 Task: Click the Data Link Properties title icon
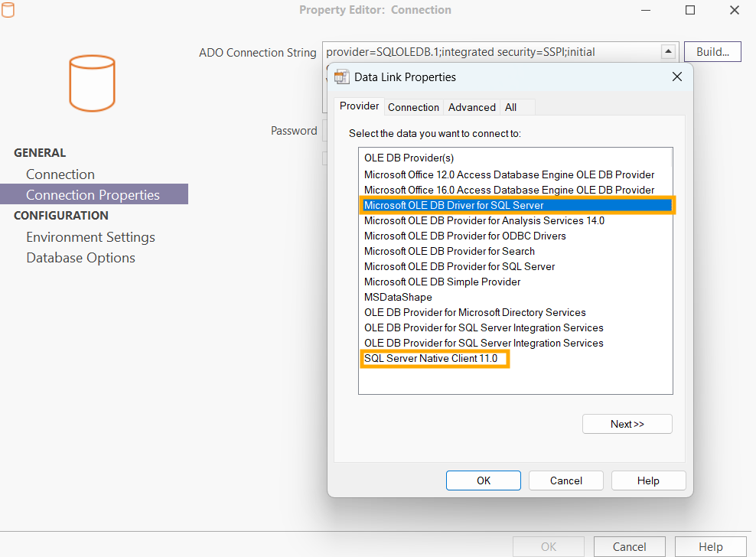(342, 77)
